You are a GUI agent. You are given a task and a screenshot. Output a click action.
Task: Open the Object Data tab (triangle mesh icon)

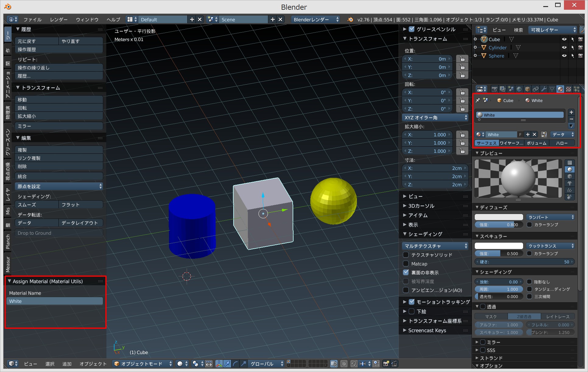pos(552,89)
